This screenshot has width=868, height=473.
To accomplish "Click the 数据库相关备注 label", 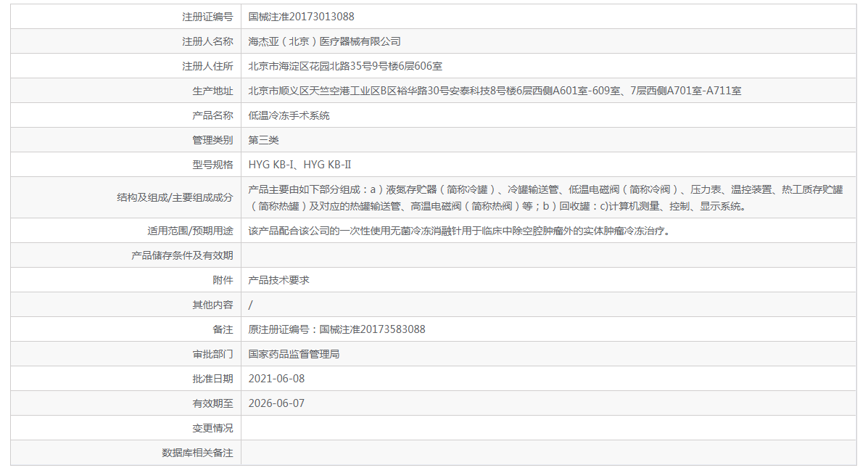I will click(198, 453).
